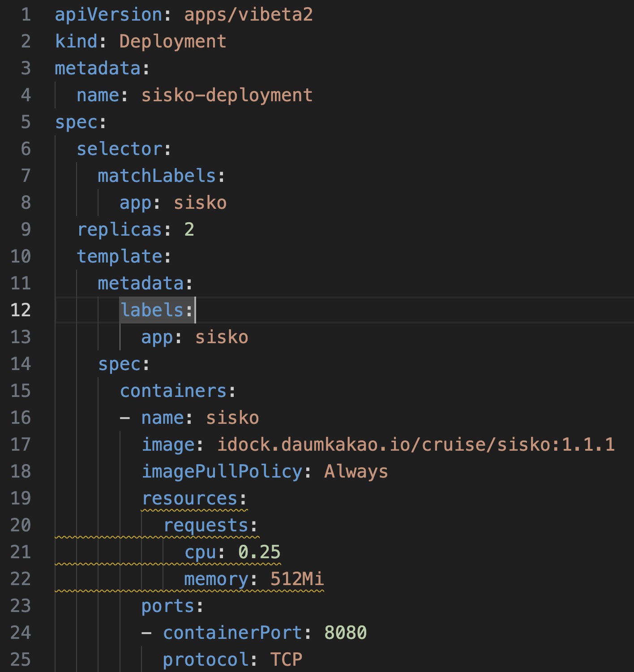
Task: Click the 'protocol' key
Action: coord(206,660)
